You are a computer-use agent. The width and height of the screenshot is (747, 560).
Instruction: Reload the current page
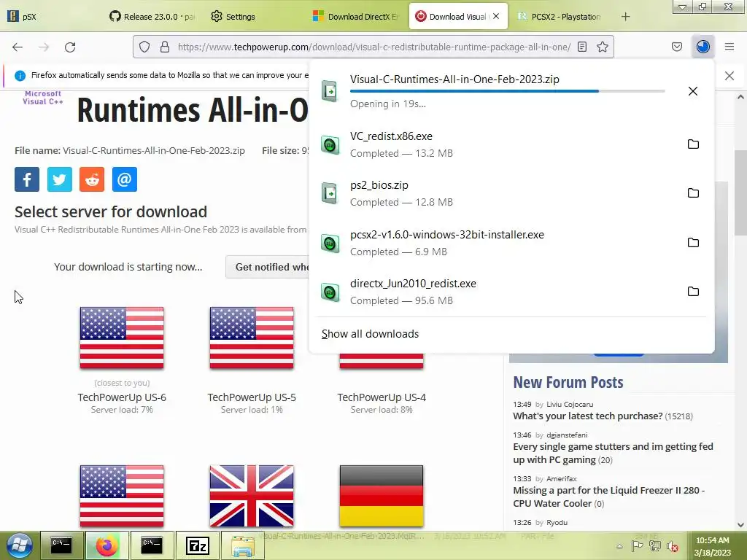pos(70,47)
